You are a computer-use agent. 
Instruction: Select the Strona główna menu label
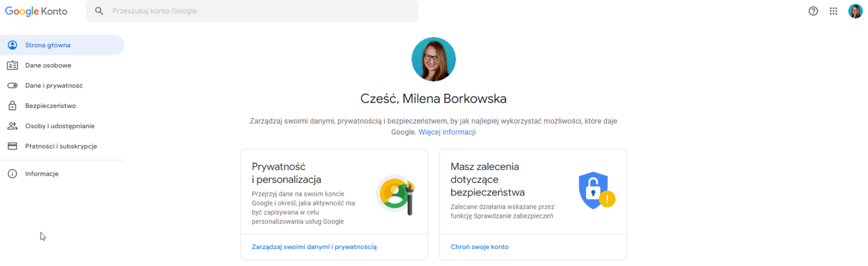(47, 45)
